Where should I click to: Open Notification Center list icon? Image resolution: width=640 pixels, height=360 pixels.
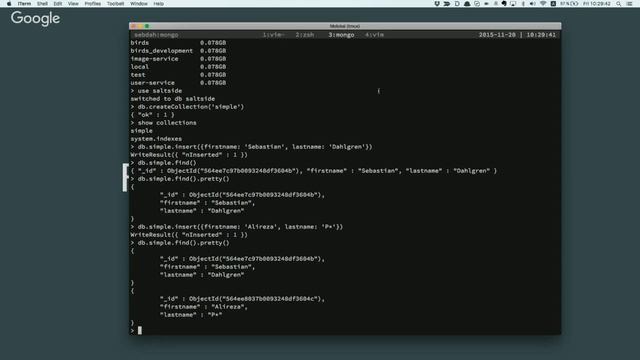pyautogui.click(x=630, y=4)
